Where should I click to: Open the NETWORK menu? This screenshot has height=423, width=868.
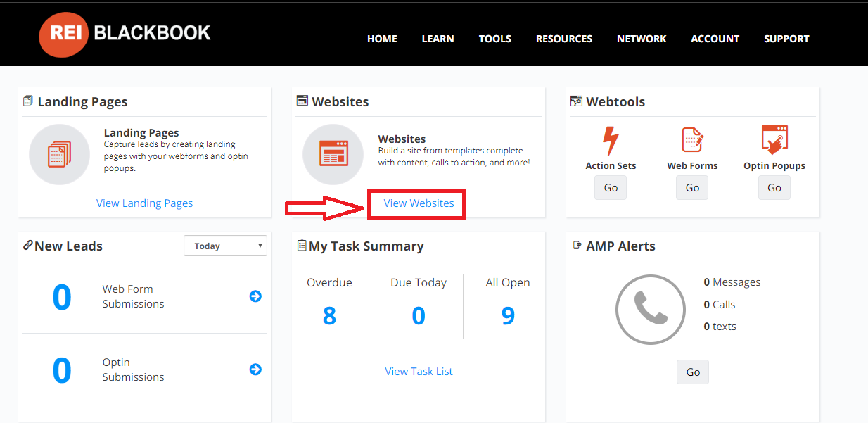tap(642, 39)
